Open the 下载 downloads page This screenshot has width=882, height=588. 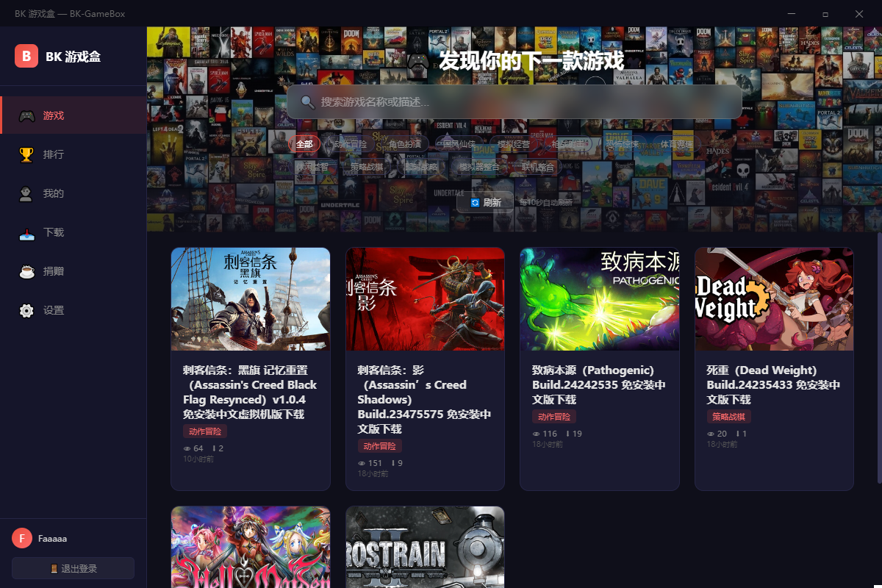[73, 232]
